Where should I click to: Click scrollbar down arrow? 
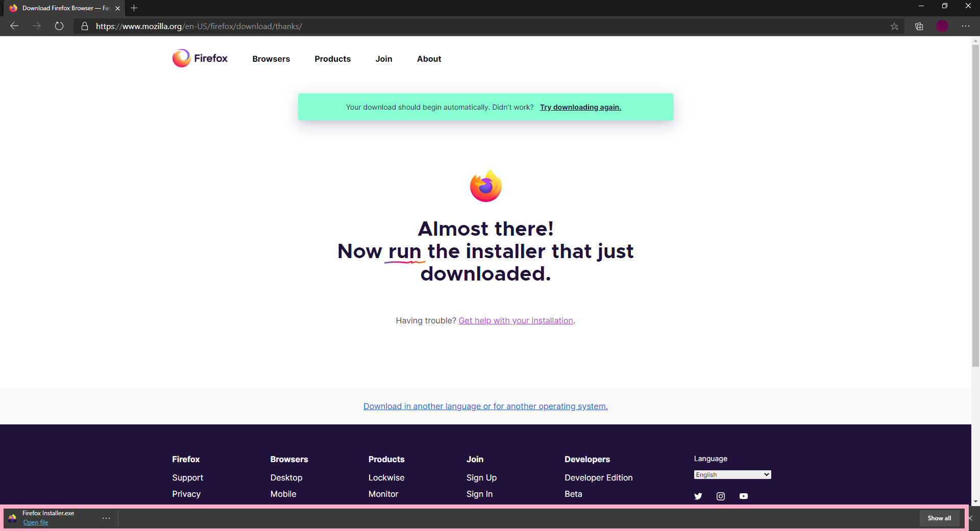point(975,502)
